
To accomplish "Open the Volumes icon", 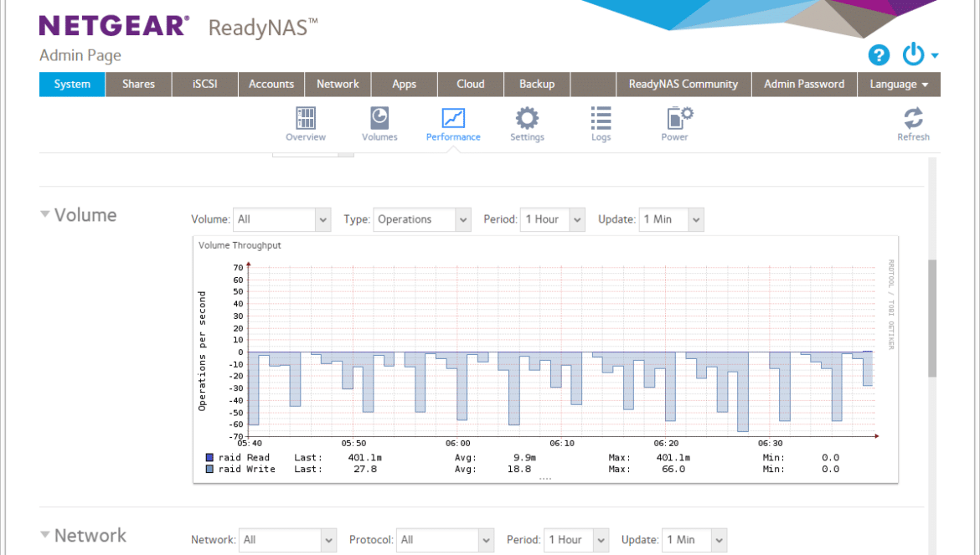I will [x=379, y=124].
